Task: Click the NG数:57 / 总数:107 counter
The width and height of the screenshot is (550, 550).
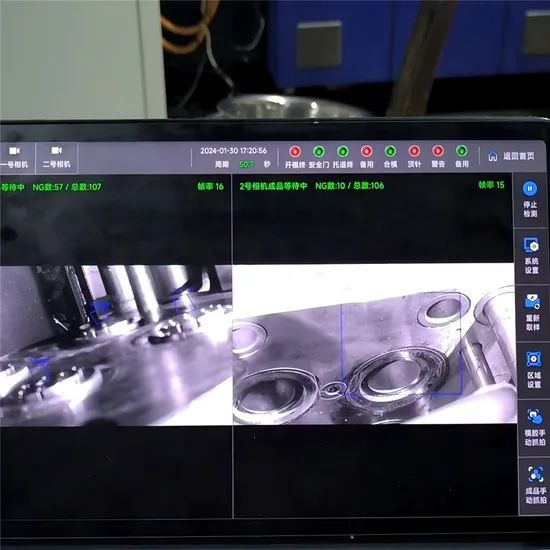Action: [67, 187]
